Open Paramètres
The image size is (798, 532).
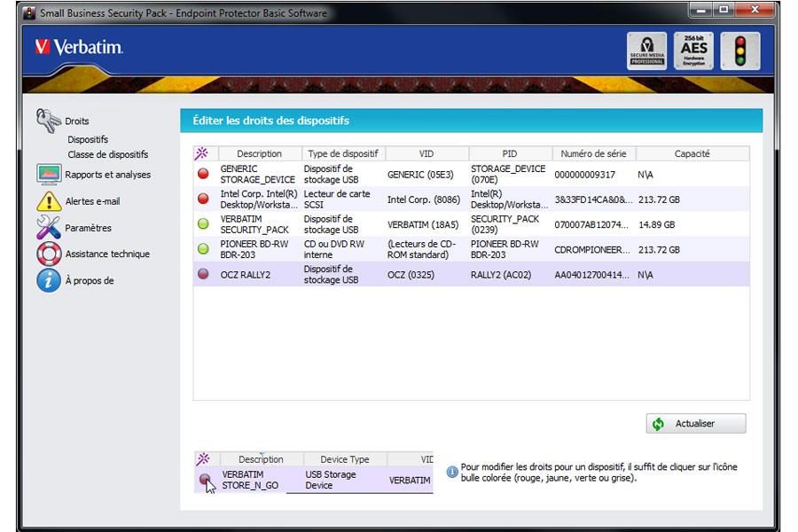pos(88,228)
